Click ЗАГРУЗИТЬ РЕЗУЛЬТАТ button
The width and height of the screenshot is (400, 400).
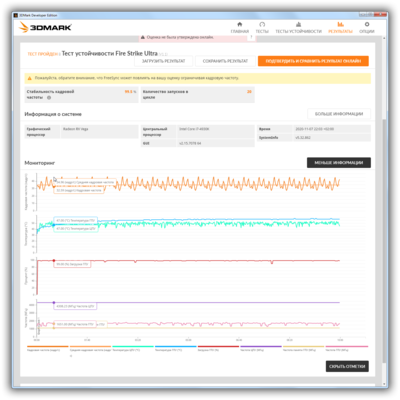(x=164, y=61)
